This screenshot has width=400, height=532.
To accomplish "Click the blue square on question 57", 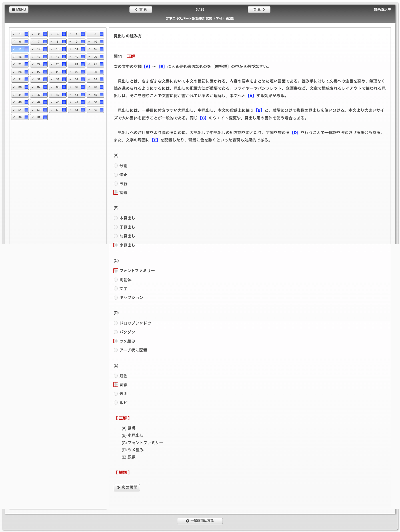I will [45, 117].
